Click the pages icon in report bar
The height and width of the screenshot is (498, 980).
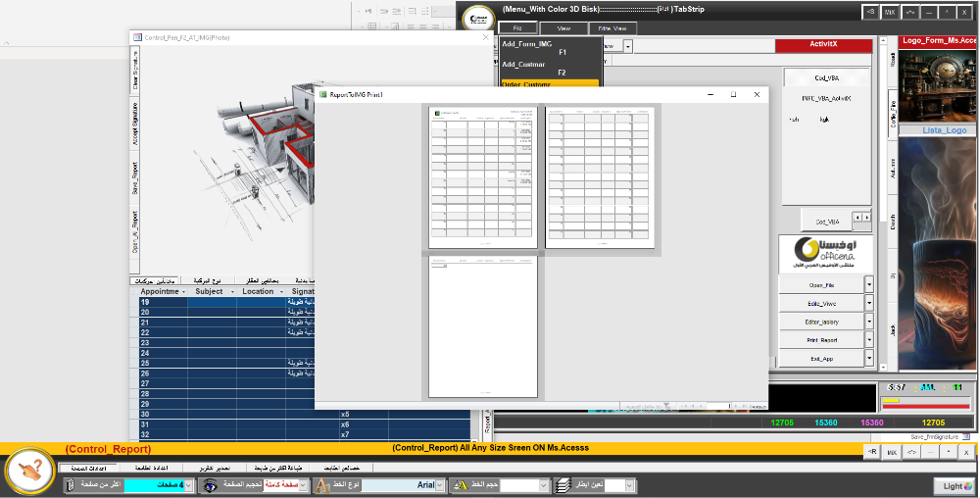(71, 485)
